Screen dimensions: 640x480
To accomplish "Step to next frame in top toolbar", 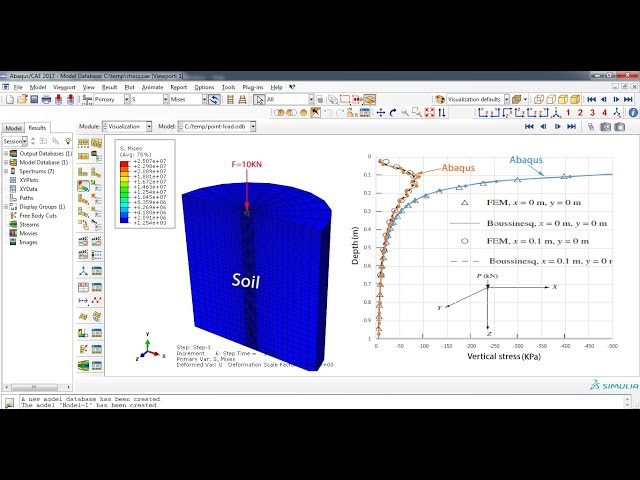I will (x=616, y=99).
